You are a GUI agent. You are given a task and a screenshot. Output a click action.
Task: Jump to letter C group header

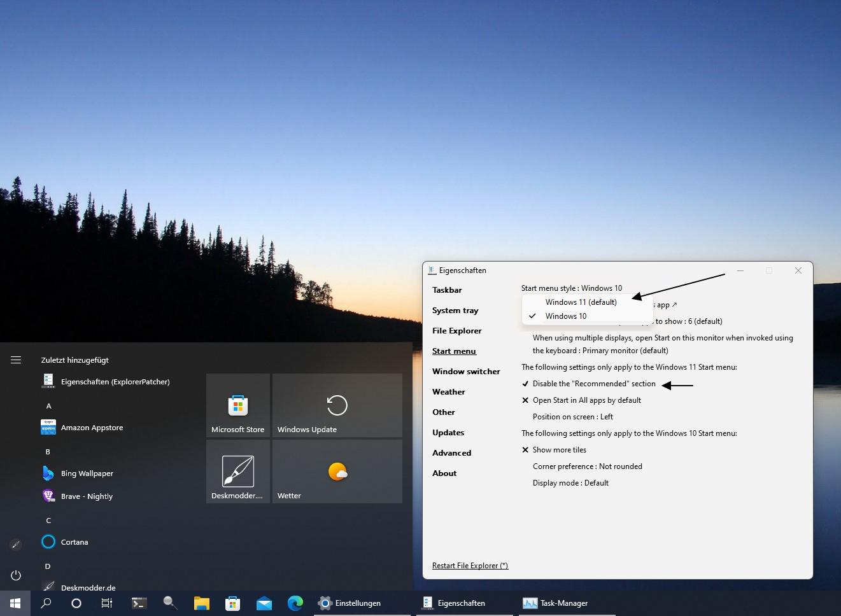[48, 521]
